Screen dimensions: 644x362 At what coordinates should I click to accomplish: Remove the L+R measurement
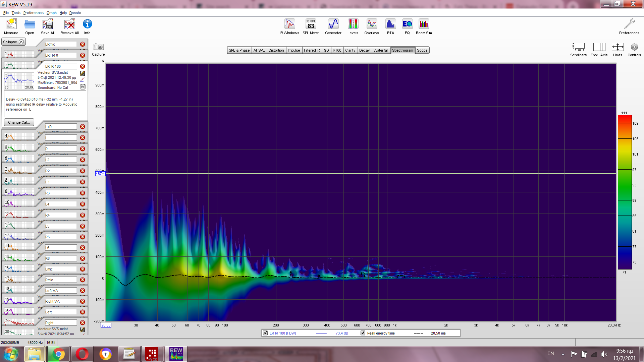point(83,127)
